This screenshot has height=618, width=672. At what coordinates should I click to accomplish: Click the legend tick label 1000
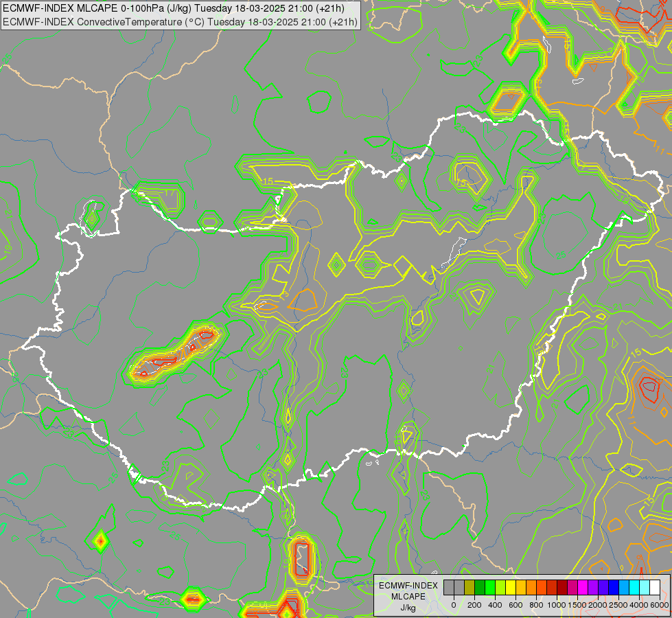[557, 605]
